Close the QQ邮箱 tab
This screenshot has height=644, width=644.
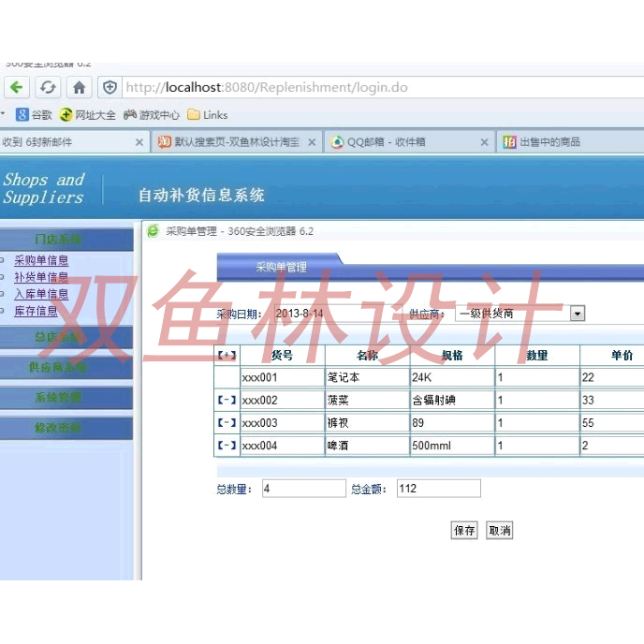(484, 142)
